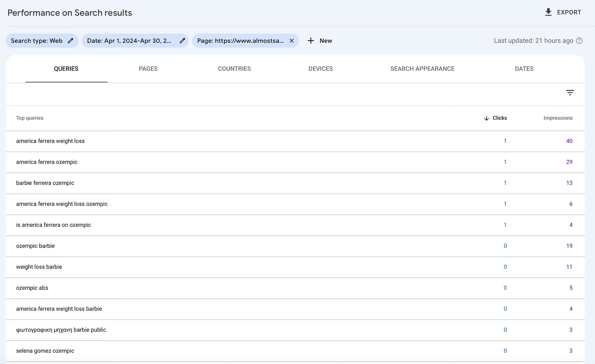Open the query ozempic barbie row

36,246
